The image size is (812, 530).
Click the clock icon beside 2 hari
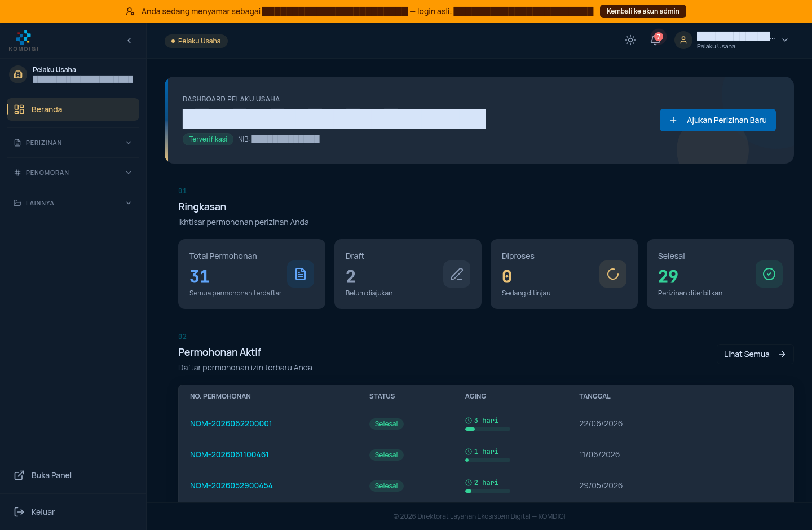pos(469,483)
